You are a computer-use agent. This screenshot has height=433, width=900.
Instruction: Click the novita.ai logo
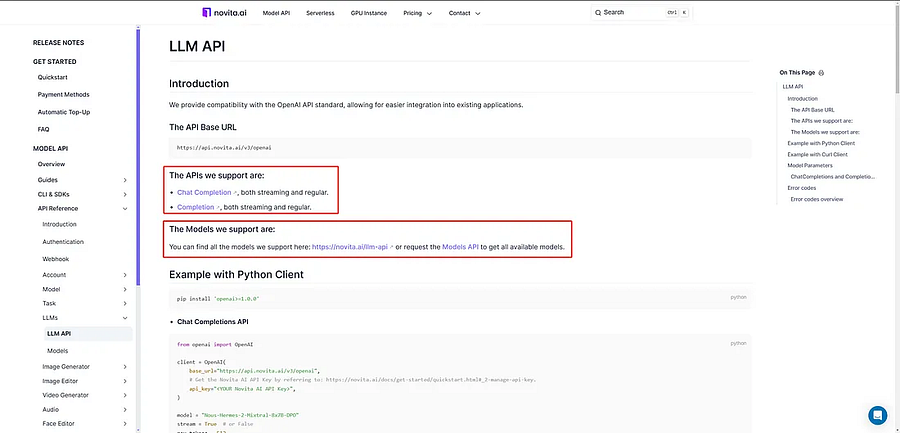[x=224, y=13]
